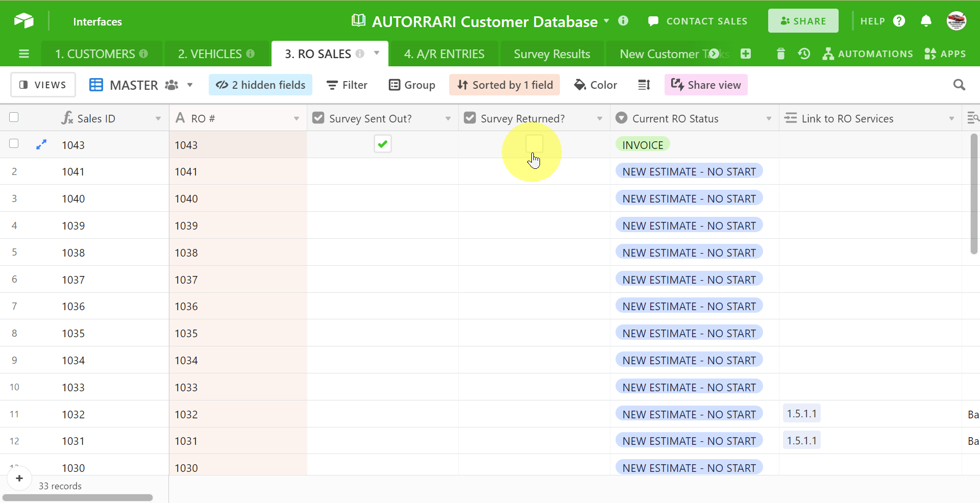Toggle the select-all records checkbox

tap(14, 117)
